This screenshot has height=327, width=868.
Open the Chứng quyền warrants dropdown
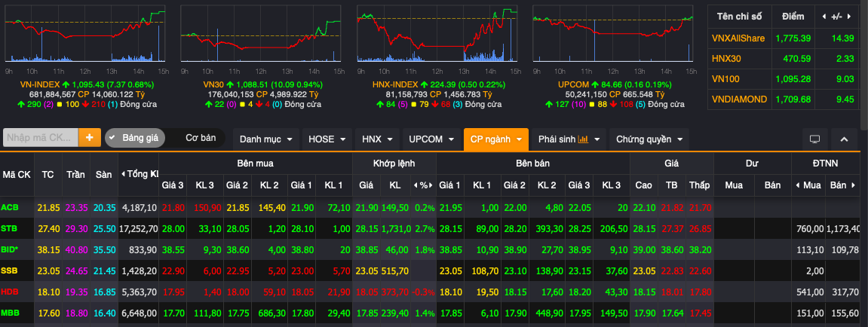coord(649,139)
